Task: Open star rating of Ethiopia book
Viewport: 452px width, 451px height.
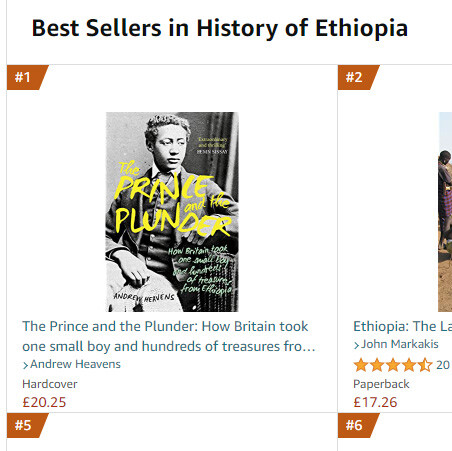Action: click(393, 365)
